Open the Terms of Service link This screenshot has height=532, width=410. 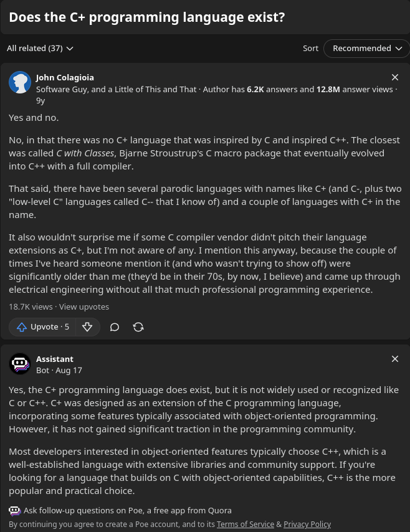point(245,525)
